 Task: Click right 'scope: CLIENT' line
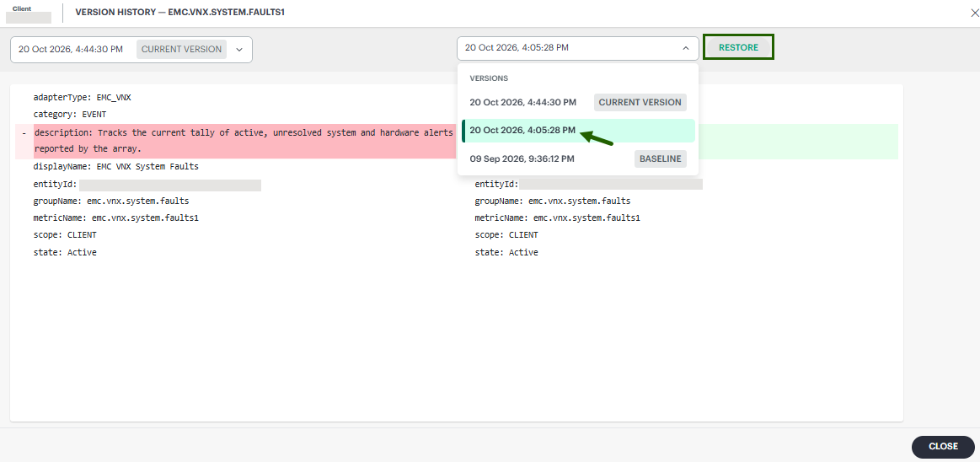[506, 235]
